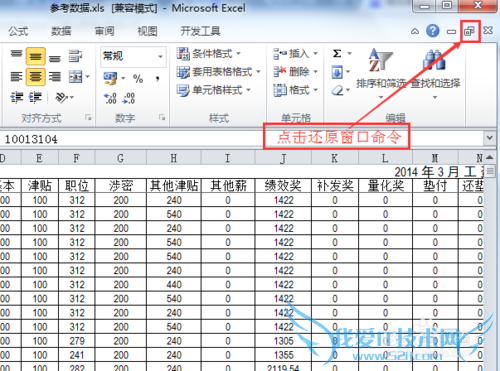
Task: Align text right
Action: coord(55,76)
